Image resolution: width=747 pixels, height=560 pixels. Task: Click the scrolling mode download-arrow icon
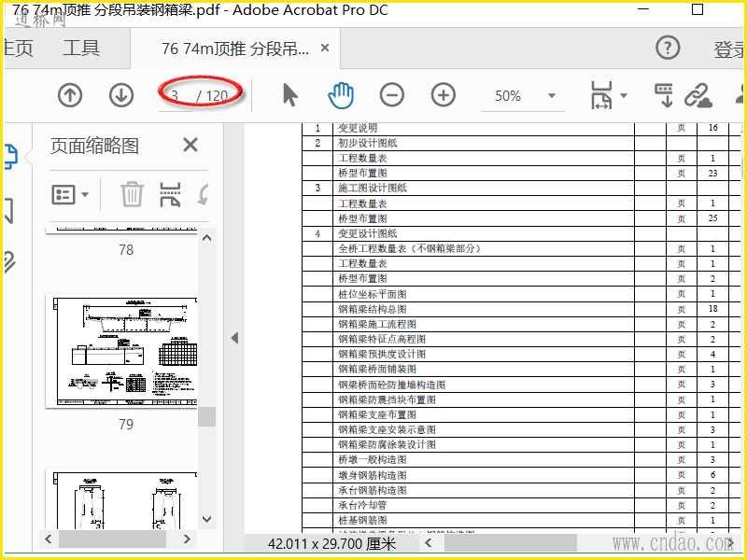(664, 95)
